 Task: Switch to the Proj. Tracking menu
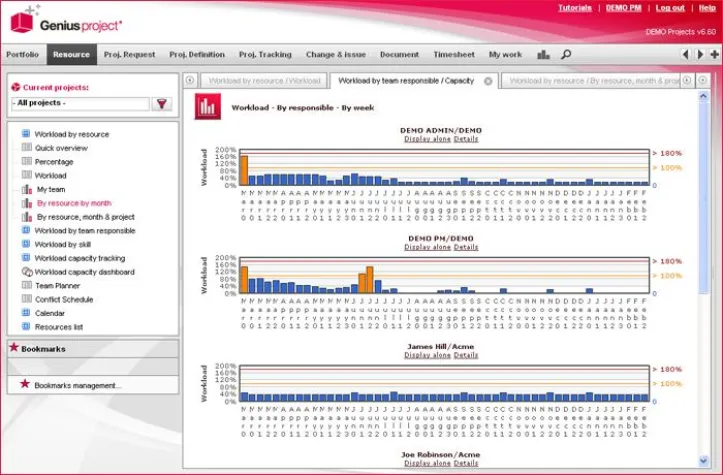[x=265, y=55]
